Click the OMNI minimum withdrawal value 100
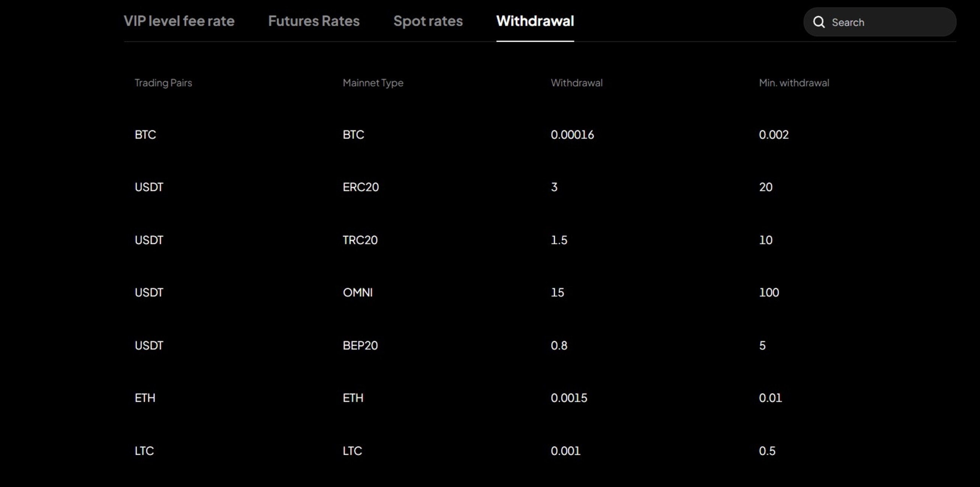The height and width of the screenshot is (487, 980). click(x=769, y=292)
